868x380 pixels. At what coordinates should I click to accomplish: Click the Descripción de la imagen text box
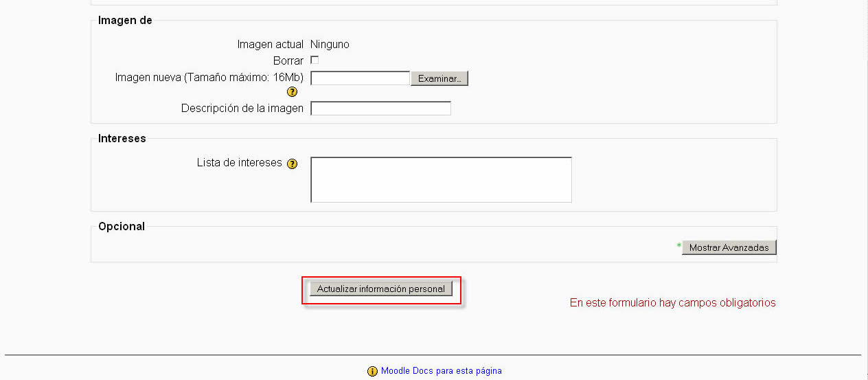(x=380, y=109)
